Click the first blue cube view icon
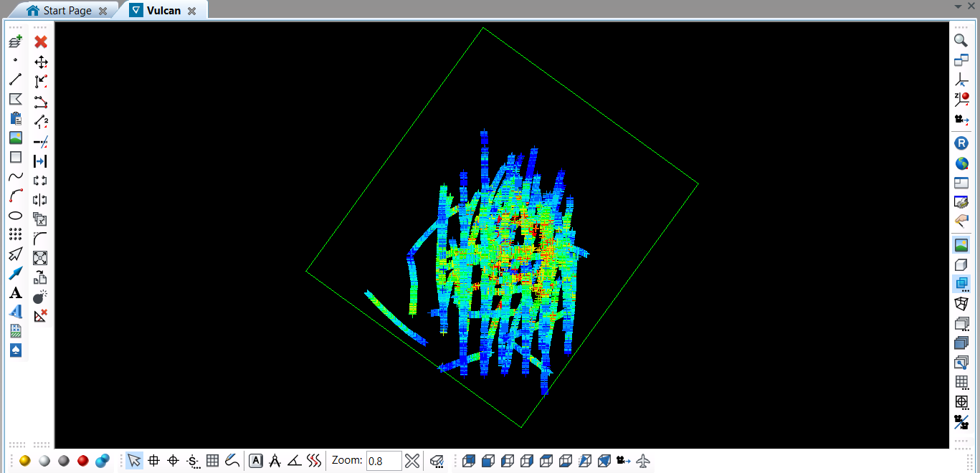 [x=469, y=461]
